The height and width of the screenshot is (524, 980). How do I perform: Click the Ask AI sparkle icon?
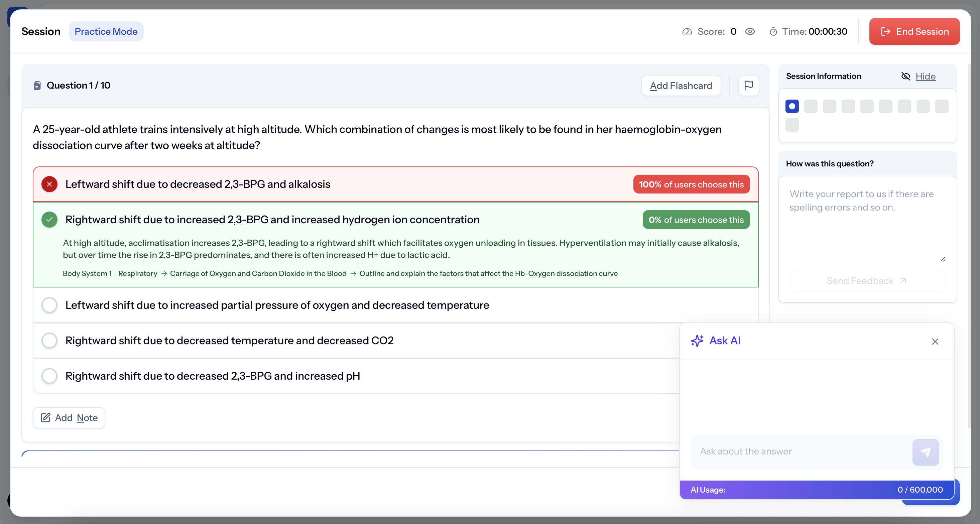[x=697, y=341]
